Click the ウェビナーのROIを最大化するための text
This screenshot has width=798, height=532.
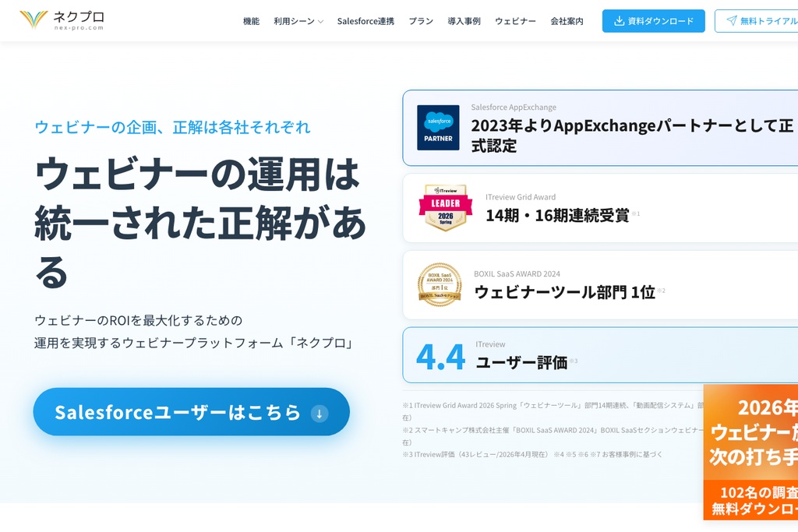click(x=139, y=320)
